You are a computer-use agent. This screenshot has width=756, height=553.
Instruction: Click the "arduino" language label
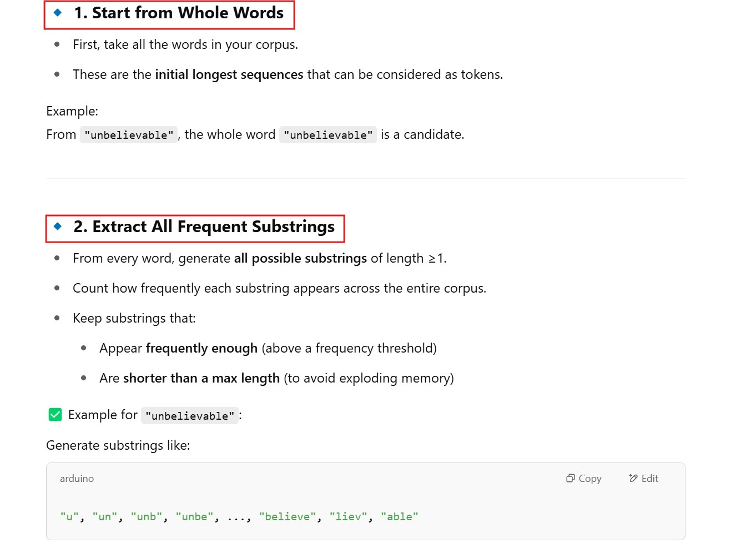(x=77, y=479)
